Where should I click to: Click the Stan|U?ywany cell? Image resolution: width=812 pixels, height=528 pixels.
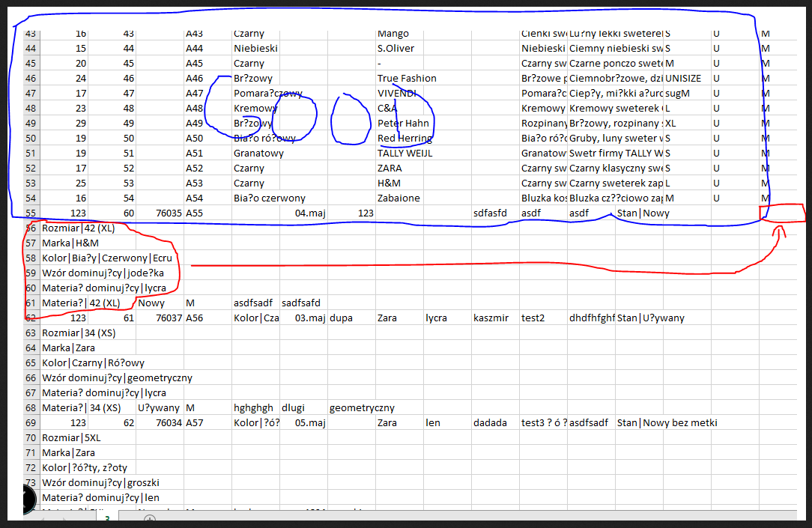[x=650, y=318]
